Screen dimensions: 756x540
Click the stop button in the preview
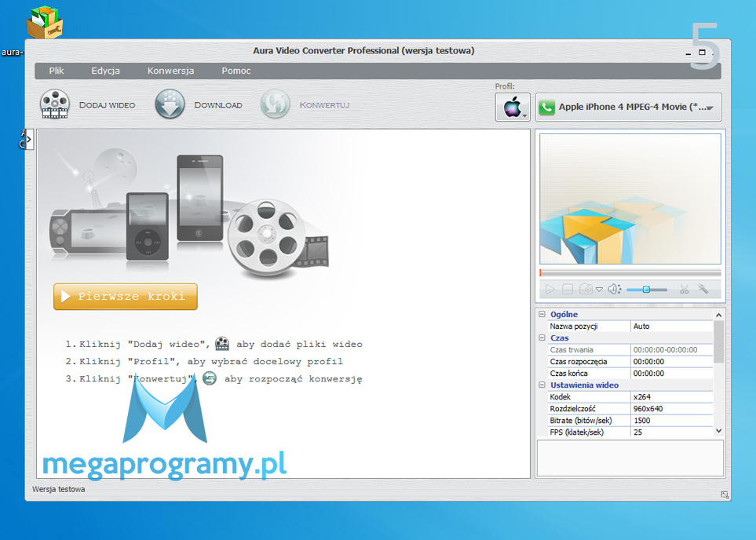pyautogui.click(x=568, y=290)
